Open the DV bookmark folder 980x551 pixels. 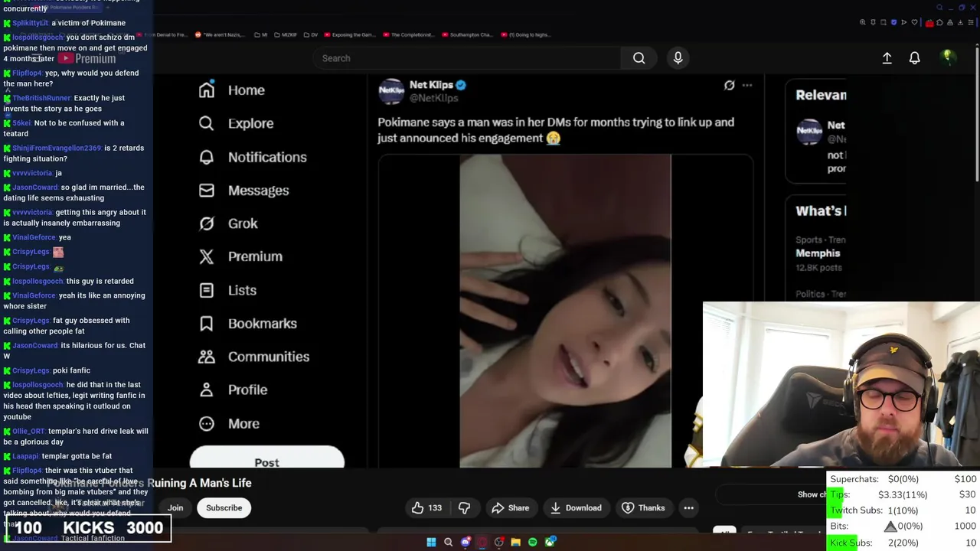(310, 34)
